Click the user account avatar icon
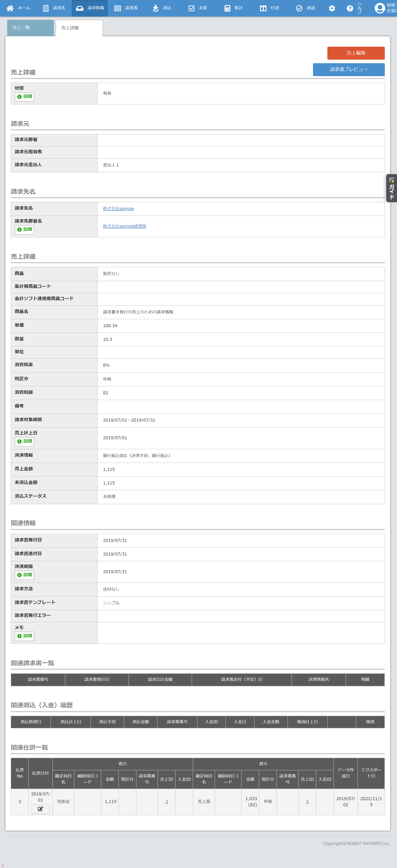The height and width of the screenshot is (868, 397). [380, 8]
